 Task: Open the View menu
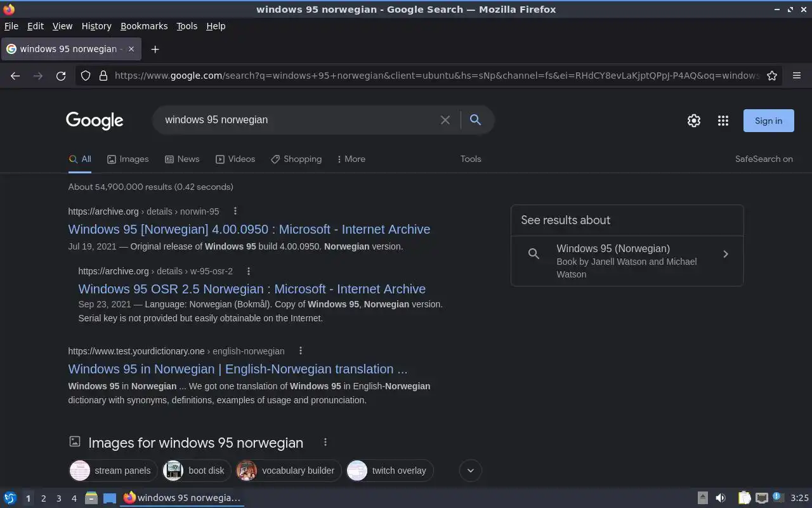pos(62,26)
